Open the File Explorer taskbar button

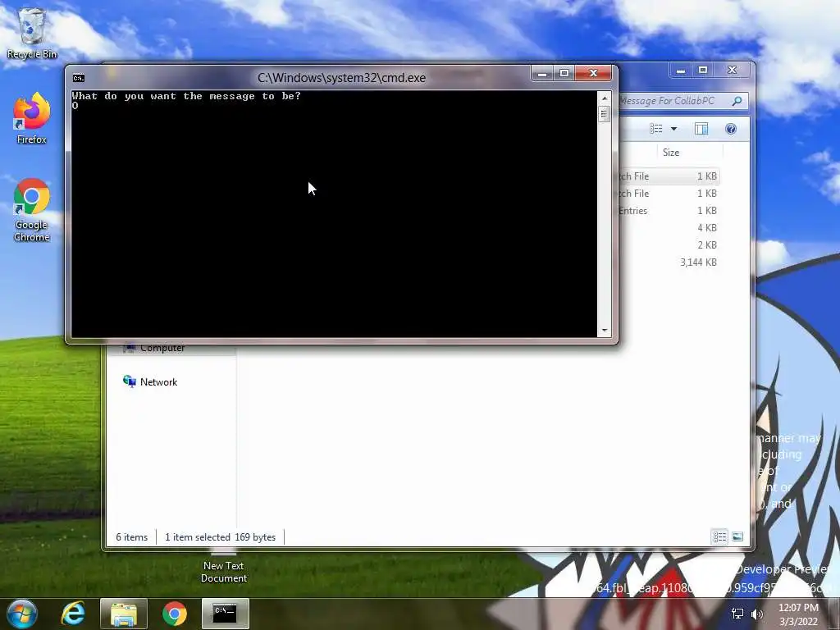(x=124, y=614)
